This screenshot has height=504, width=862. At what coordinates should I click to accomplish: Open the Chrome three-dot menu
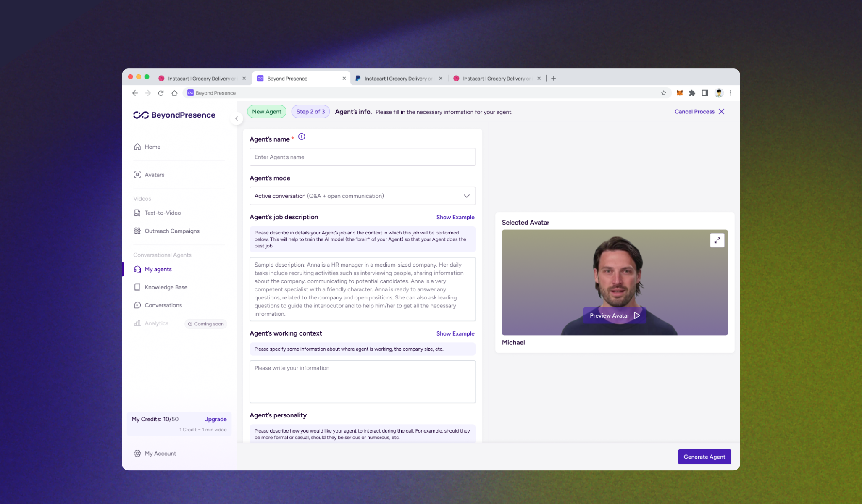pyautogui.click(x=731, y=93)
